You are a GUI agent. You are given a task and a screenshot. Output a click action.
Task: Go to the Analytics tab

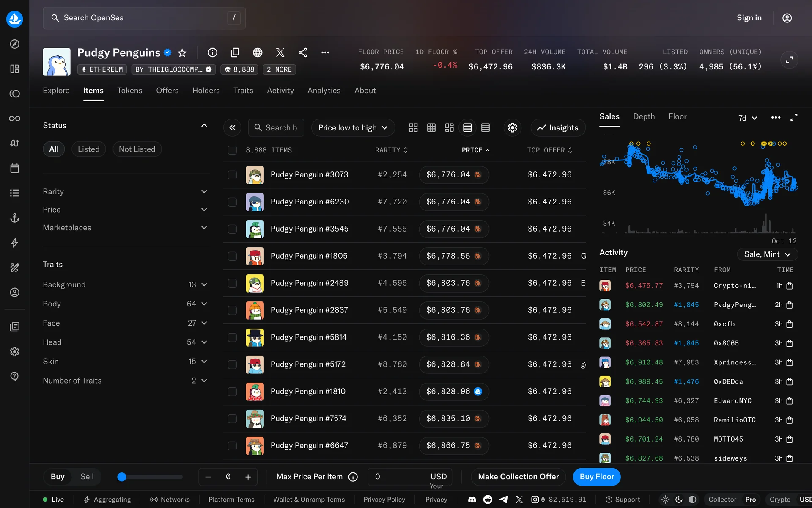pos(324,91)
